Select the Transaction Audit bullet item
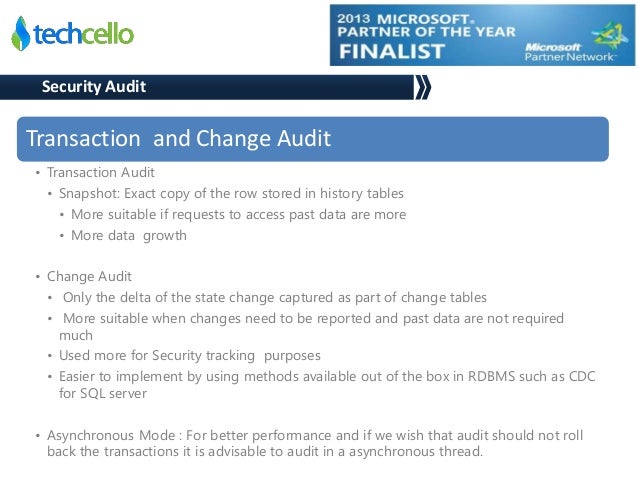This screenshot has width=638, height=479. click(101, 172)
